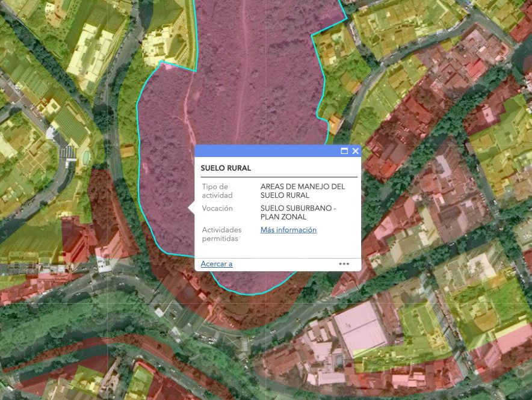Open the three-dot more actions menu
This screenshot has height=400, width=532.
(x=344, y=263)
